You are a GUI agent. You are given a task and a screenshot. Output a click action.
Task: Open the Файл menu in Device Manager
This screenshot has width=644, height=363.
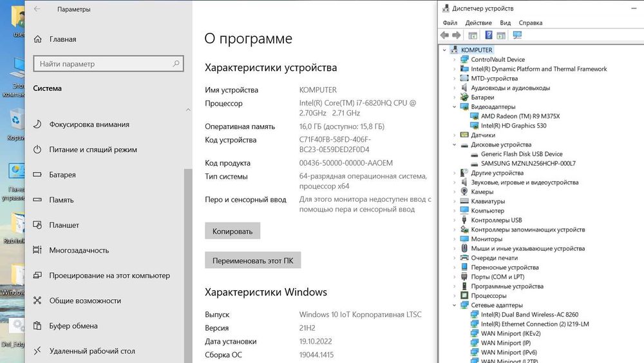pos(450,23)
